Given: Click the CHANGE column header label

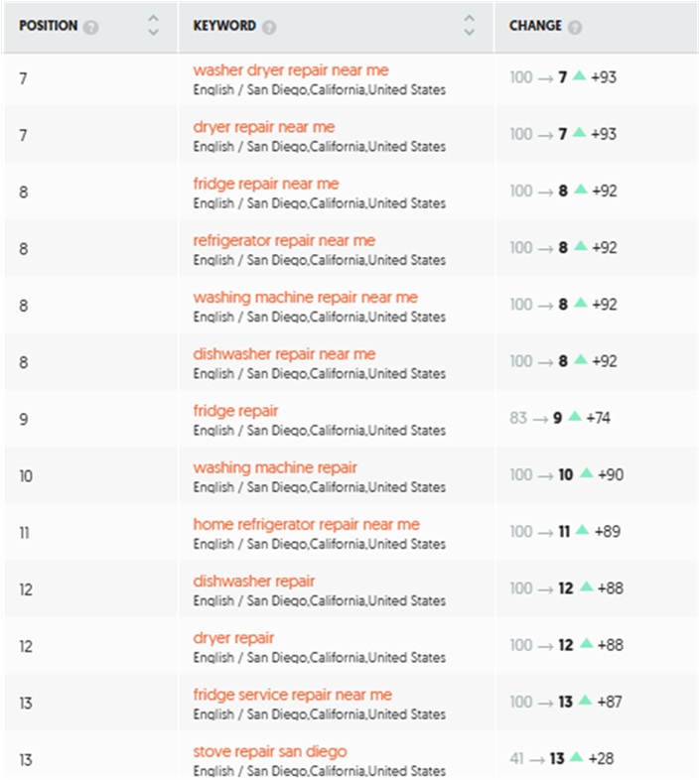Looking at the screenshot, I should [x=535, y=26].
